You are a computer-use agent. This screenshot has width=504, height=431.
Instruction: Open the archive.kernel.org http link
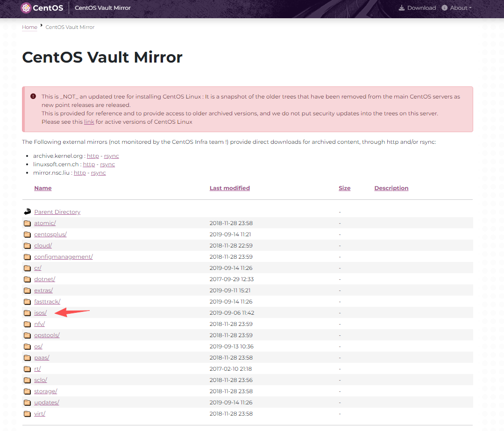point(93,156)
